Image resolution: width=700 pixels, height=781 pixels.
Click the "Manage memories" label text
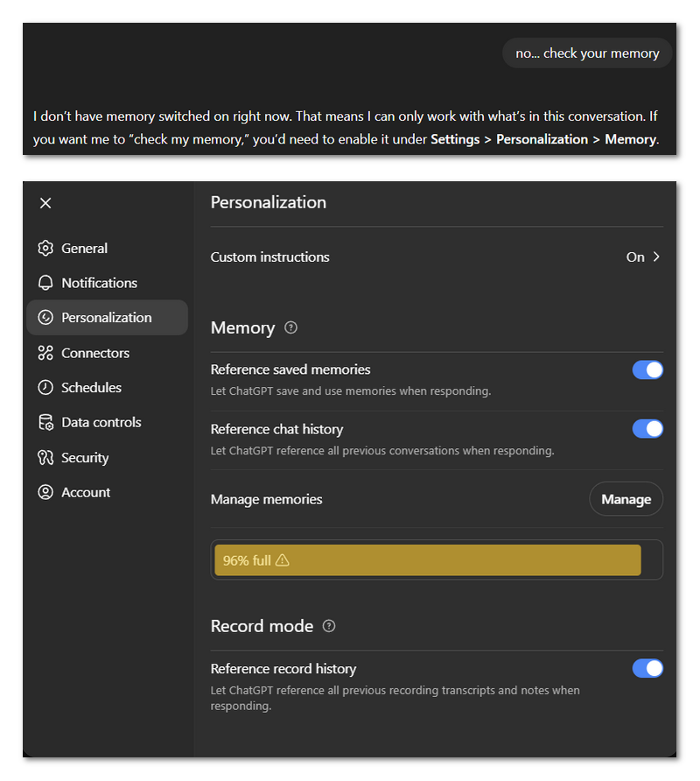pyautogui.click(x=266, y=499)
